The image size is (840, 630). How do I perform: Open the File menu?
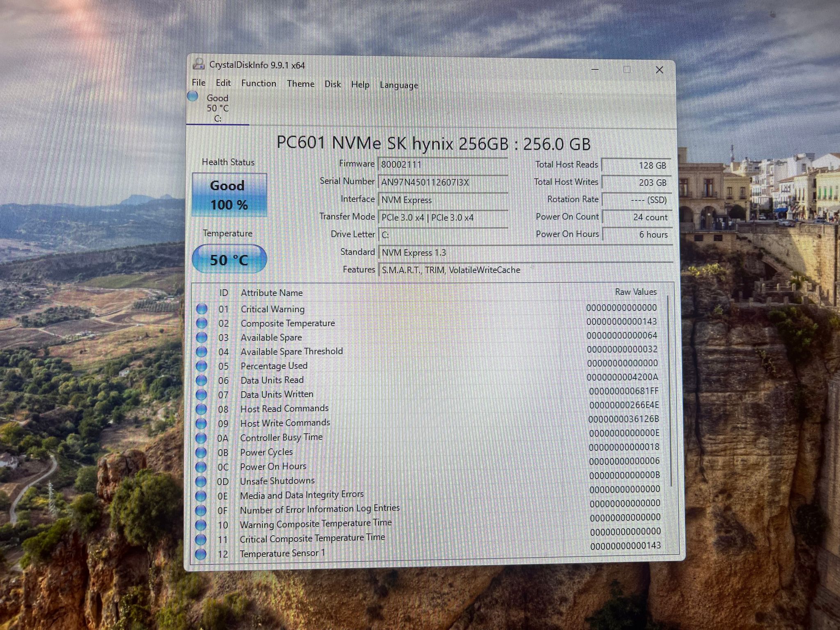click(x=199, y=82)
